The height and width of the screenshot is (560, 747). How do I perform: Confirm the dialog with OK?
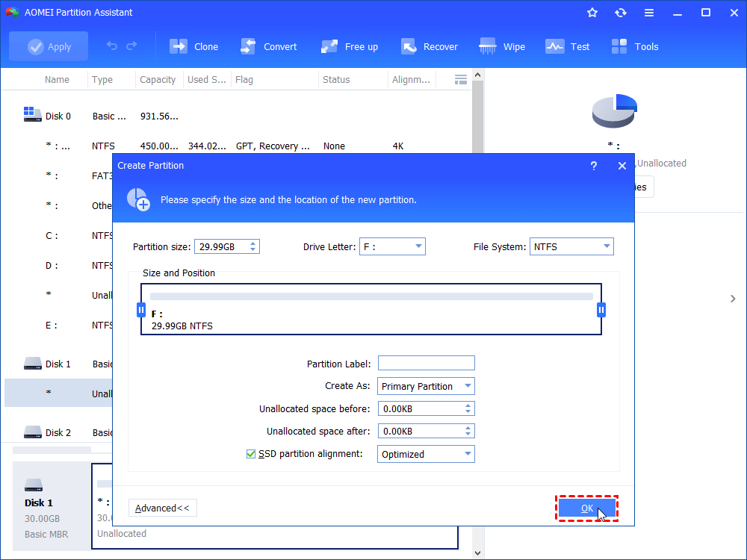pos(587,508)
